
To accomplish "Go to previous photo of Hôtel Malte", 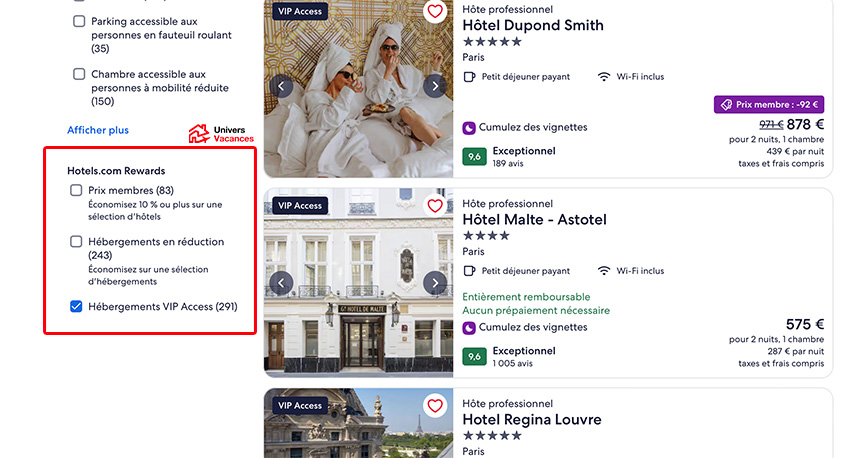I will coord(282,283).
